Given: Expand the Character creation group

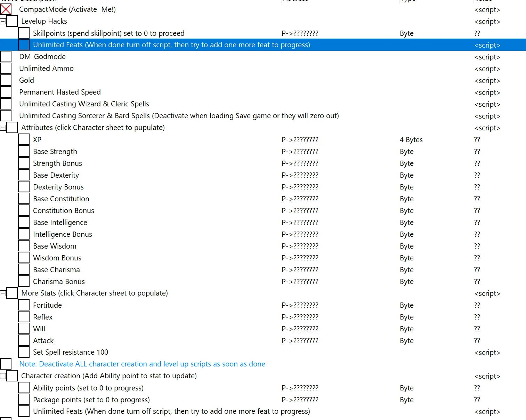Looking at the screenshot, I should 3,376.
